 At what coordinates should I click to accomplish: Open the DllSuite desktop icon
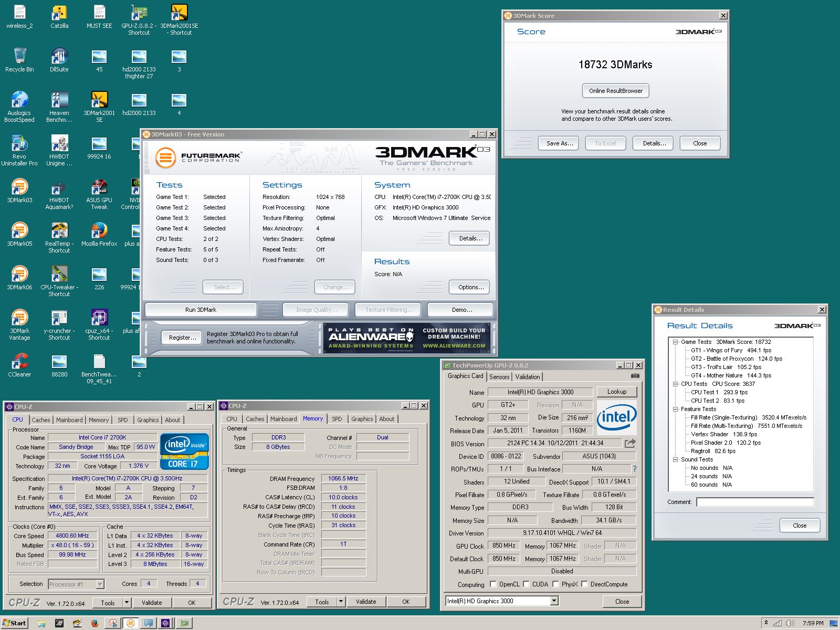coord(59,60)
